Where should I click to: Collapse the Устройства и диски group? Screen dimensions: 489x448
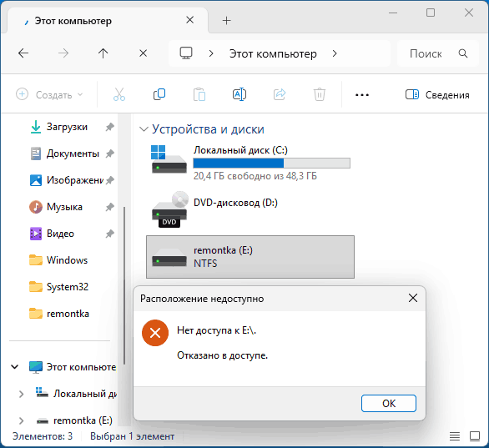click(144, 129)
